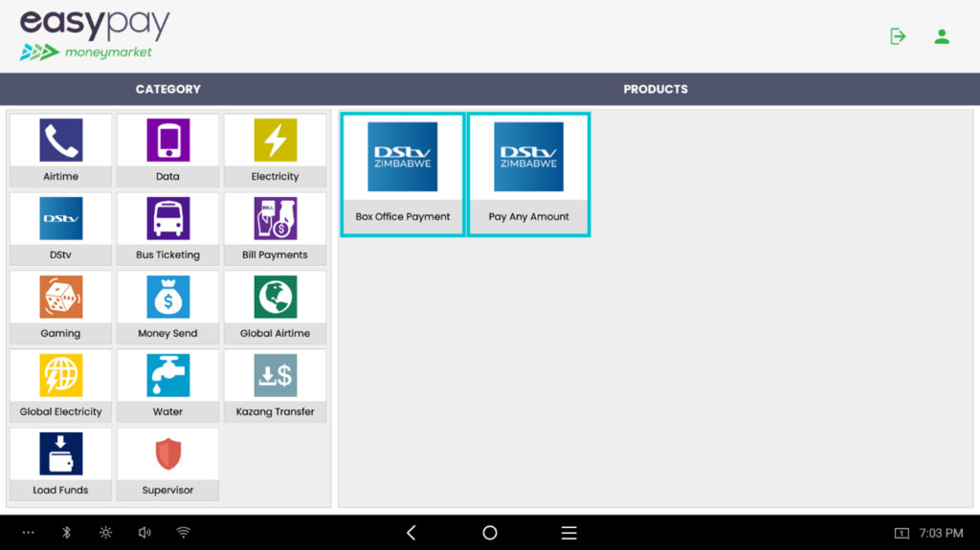The width and height of the screenshot is (980, 550).
Task: Open the Electricity category
Action: (x=275, y=150)
